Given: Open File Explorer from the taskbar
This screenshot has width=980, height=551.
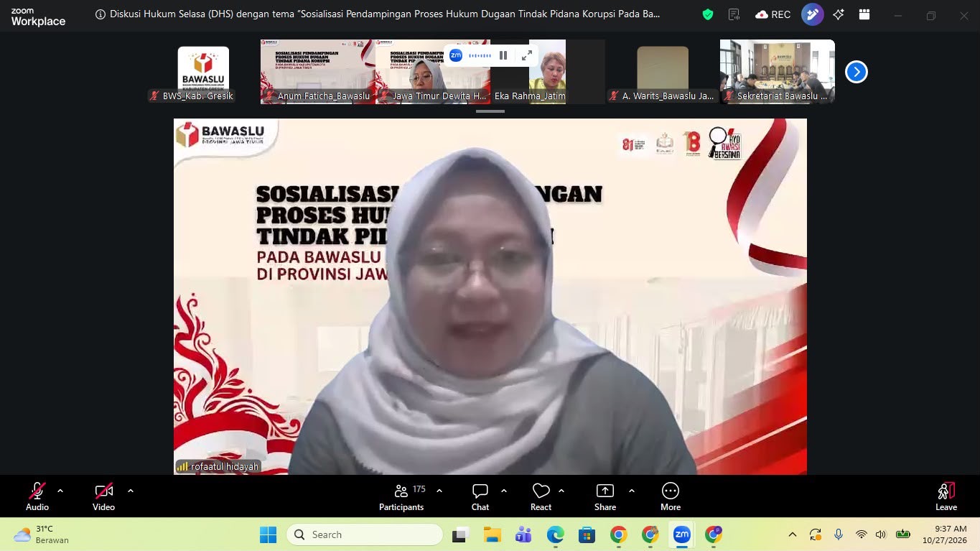Looking at the screenshot, I should pyautogui.click(x=492, y=534).
